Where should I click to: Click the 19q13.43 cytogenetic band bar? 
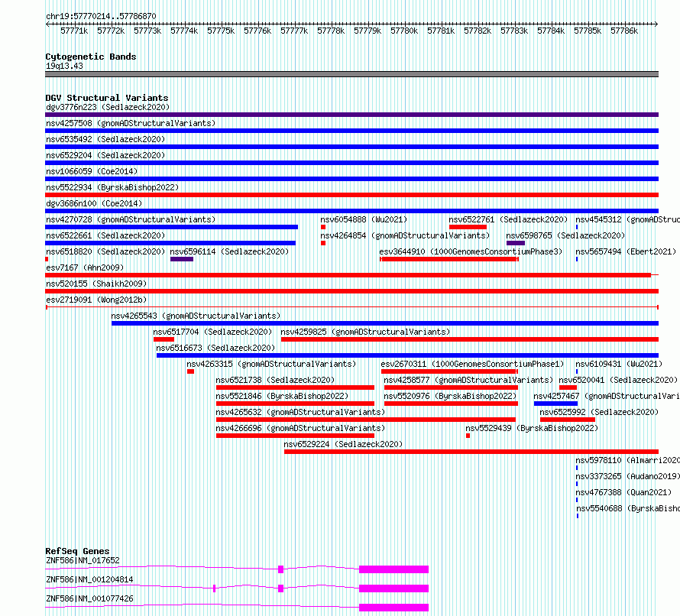click(351, 74)
